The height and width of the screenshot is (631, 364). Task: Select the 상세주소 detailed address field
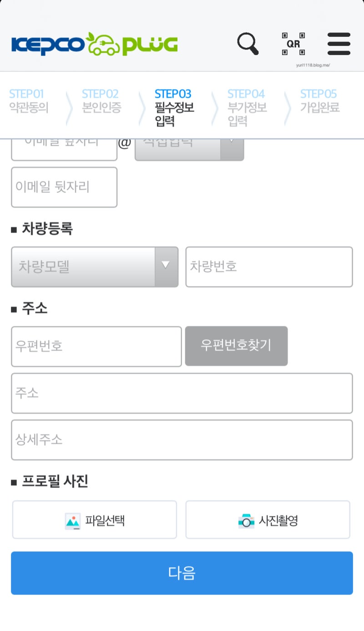(x=182, y=440)
